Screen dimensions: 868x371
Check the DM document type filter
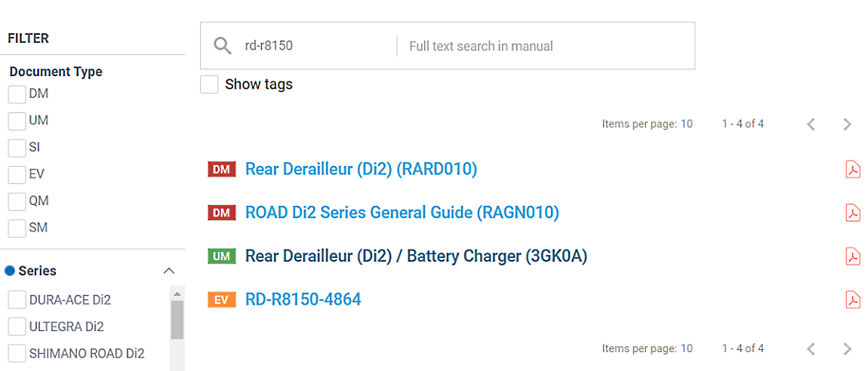pos(17,94)
